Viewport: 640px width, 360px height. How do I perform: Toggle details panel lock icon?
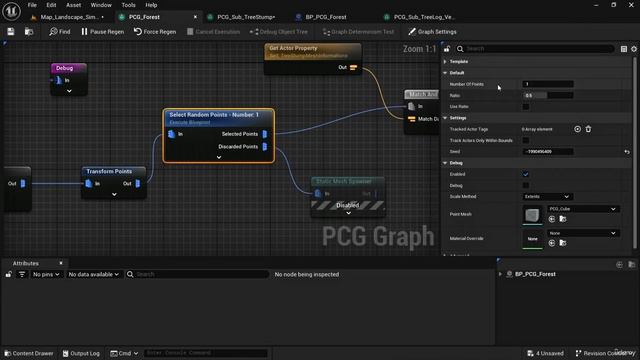[x=447, y=49]
